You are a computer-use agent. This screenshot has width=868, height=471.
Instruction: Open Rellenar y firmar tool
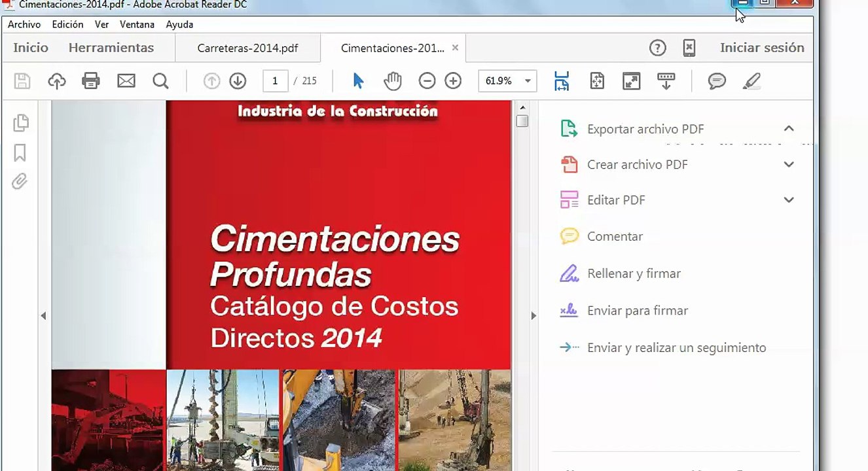[x=621, y=273]
